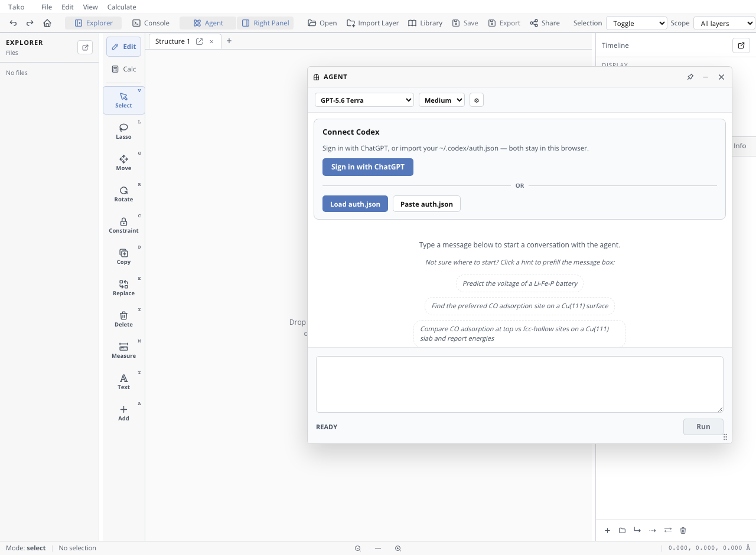Choose the Measure tool
Screen dimensions: 756x555
pos(123,350)
